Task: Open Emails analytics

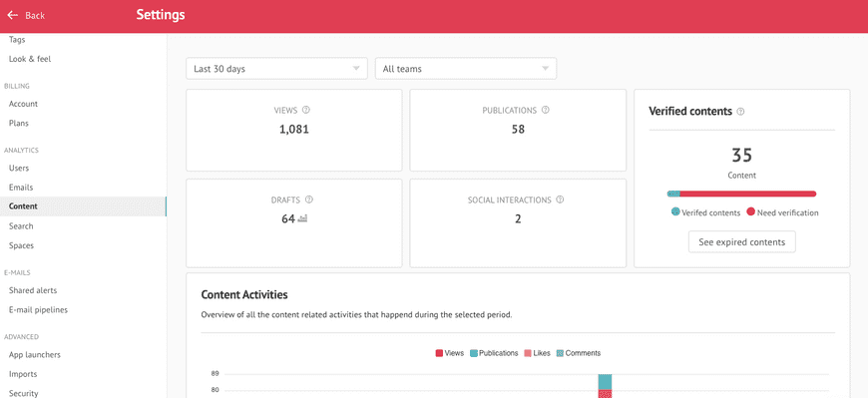Action: (21, 188)
